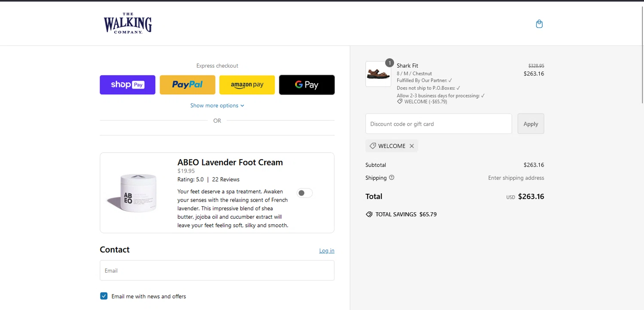Click 'Fulfilled By Our Partner' note
The width and height of the screenshot is (644, 310).
pos(424,80)
